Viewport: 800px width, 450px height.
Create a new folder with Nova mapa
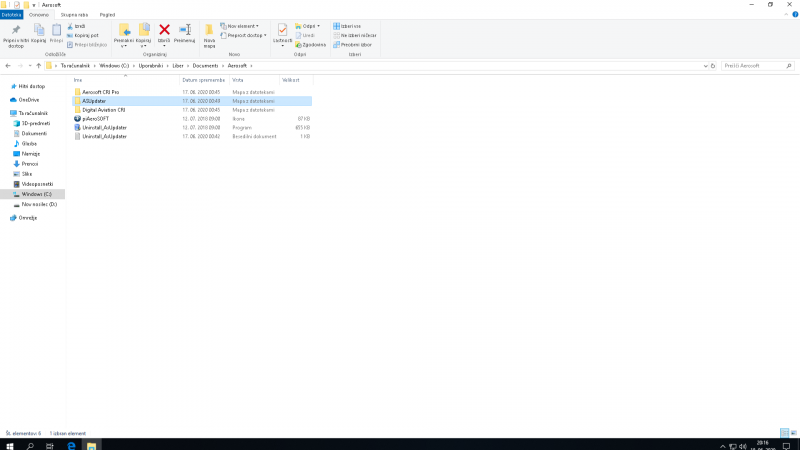pos(209,36)
